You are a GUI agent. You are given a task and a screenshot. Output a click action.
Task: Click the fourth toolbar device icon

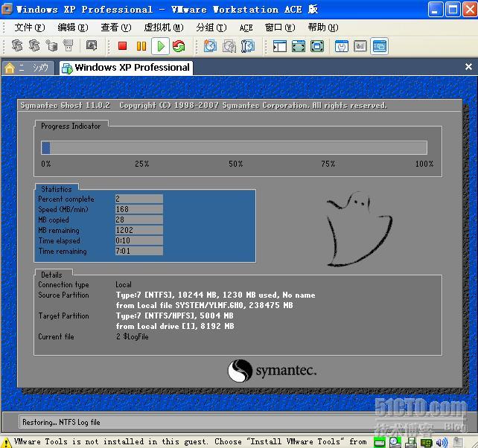click(68, 45)
